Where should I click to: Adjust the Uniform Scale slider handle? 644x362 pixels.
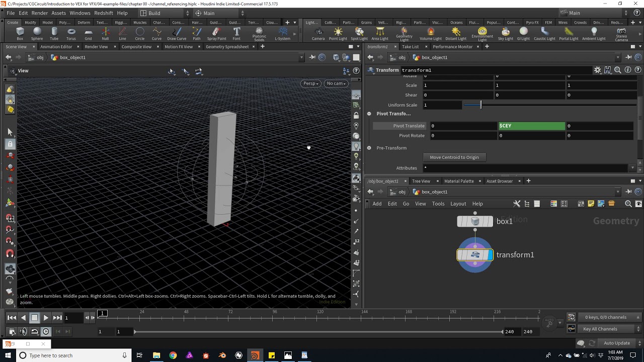point(480,105)
